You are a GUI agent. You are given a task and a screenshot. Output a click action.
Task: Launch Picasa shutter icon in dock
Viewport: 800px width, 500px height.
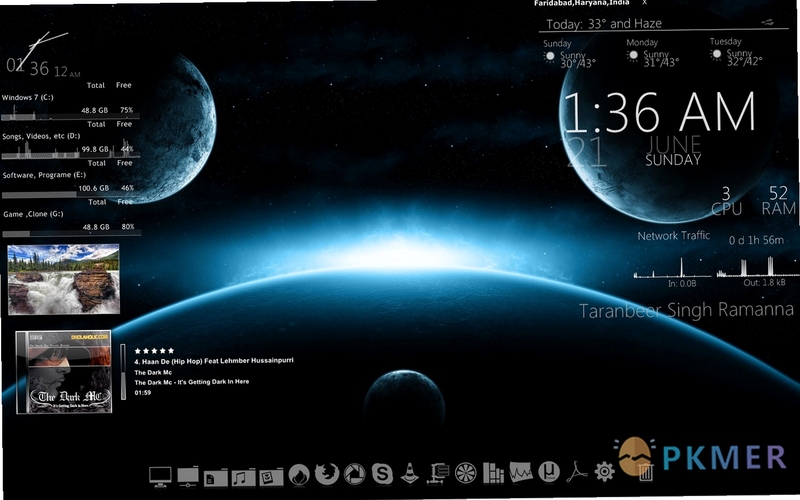click(354, 474)
